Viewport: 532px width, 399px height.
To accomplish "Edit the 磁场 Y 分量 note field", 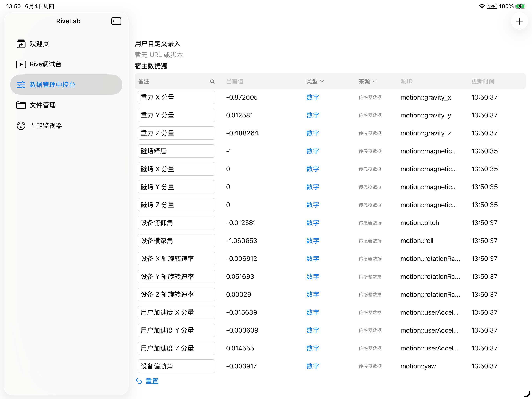I will pyautogui.click(x=176, y=187).
